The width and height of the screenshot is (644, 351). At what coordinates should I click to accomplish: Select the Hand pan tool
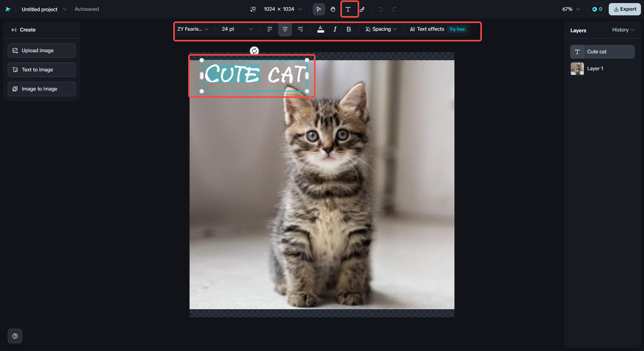[x=333, y=9]
